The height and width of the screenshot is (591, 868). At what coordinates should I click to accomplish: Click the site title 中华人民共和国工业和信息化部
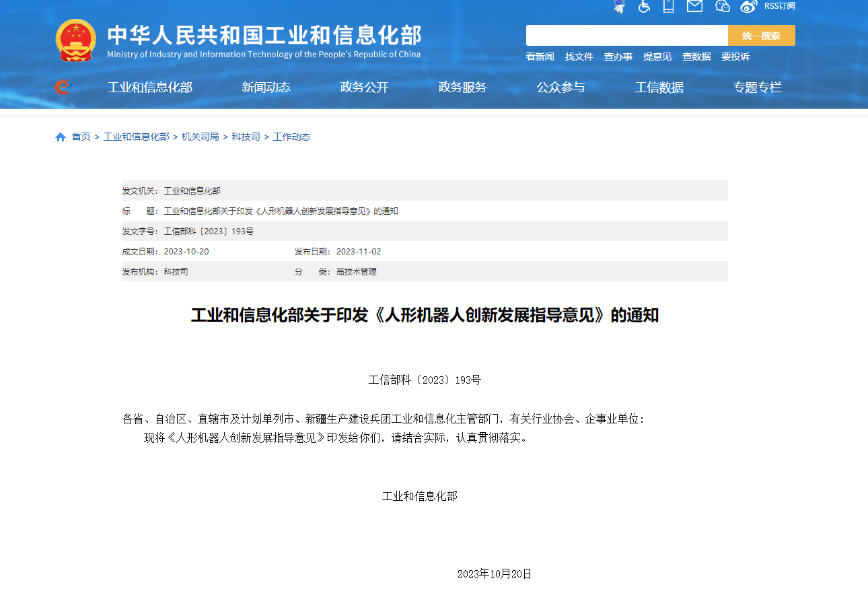(264, 35)
